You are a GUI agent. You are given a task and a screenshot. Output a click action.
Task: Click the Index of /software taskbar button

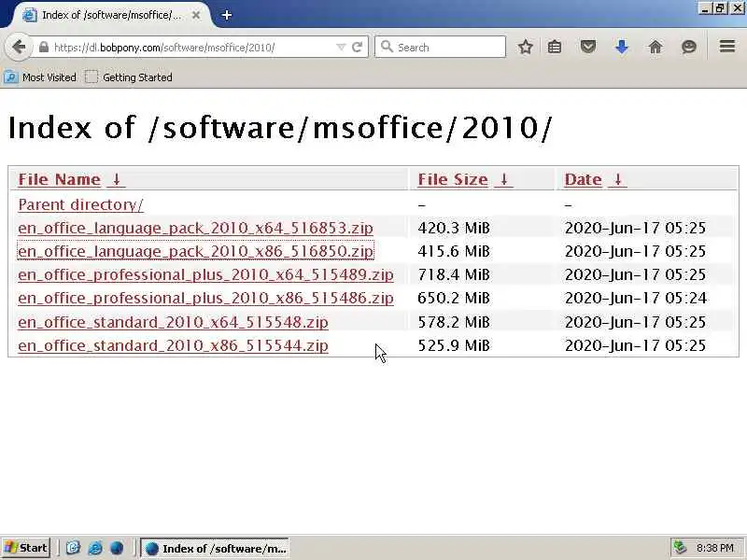215,548
